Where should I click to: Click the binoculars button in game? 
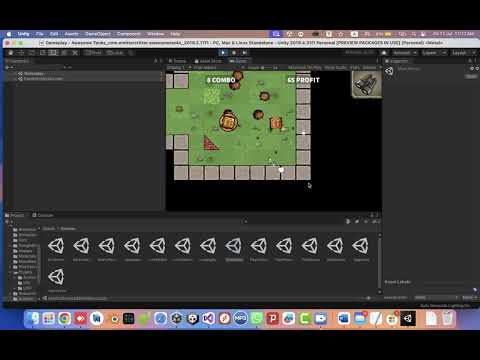[x=366, y=85]
